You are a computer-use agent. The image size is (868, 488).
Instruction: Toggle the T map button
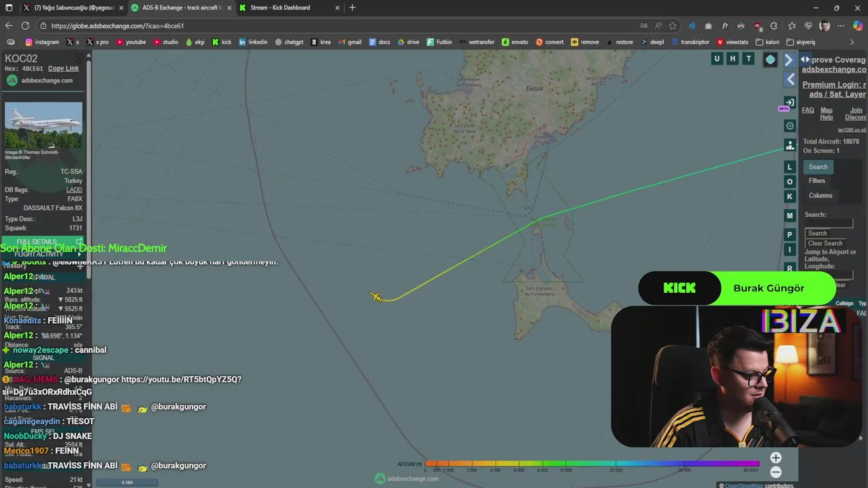pos(749,59)
